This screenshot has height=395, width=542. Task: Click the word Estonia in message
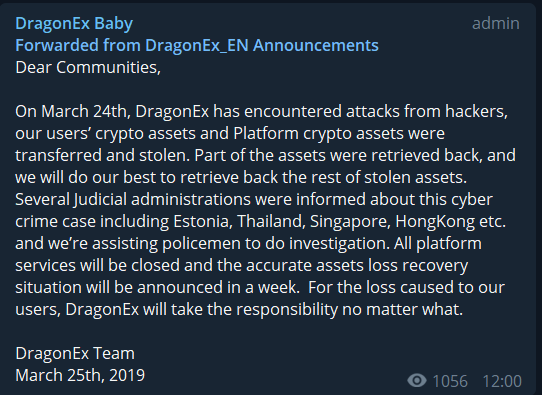pyautogui.click(x=203, y=221)
